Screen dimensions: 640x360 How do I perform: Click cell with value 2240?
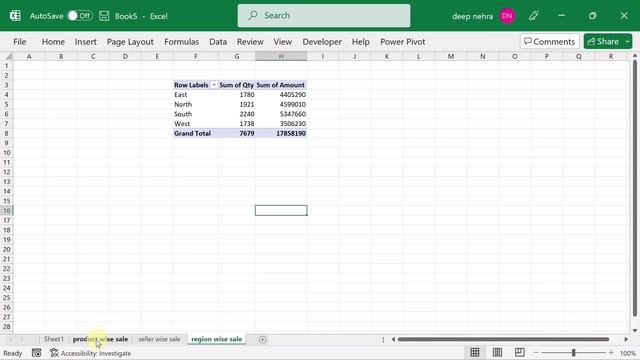[237, 114]
